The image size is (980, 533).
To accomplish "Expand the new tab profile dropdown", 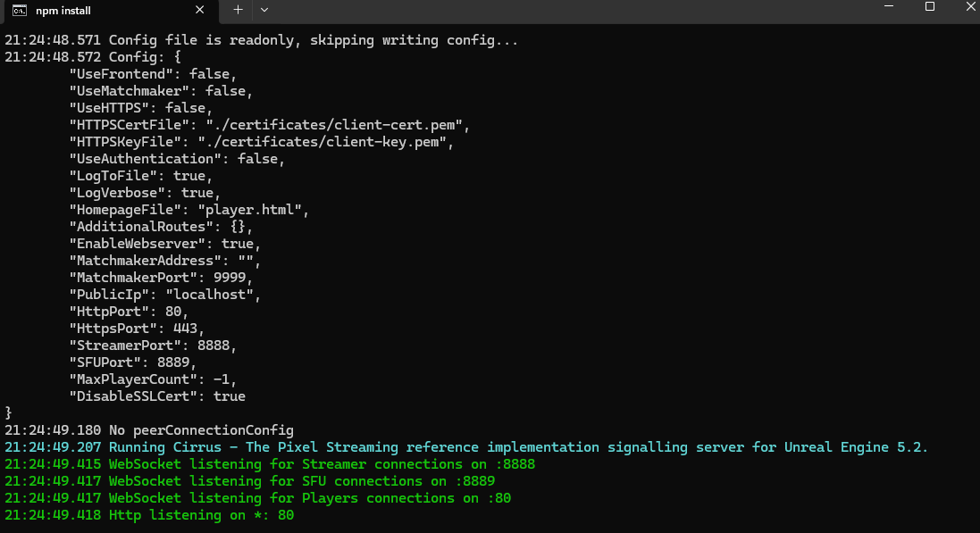I will pyautogui.click(x=264, y=10).
